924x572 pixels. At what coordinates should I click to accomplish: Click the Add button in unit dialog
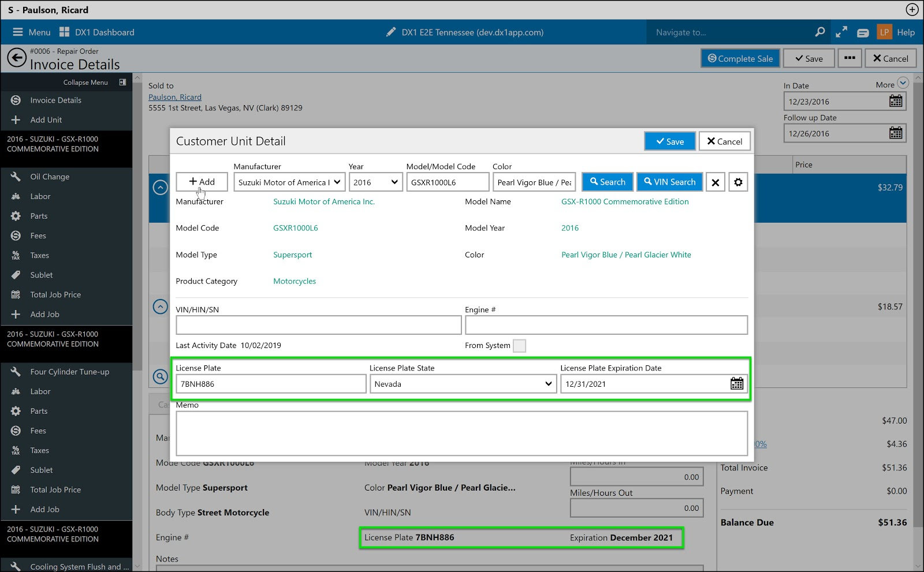click(202, 182)
